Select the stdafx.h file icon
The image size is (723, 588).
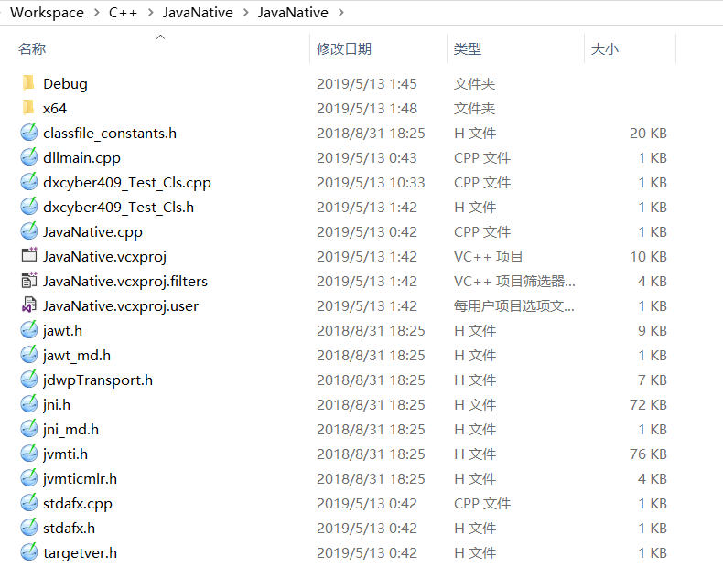coord(29,528)
